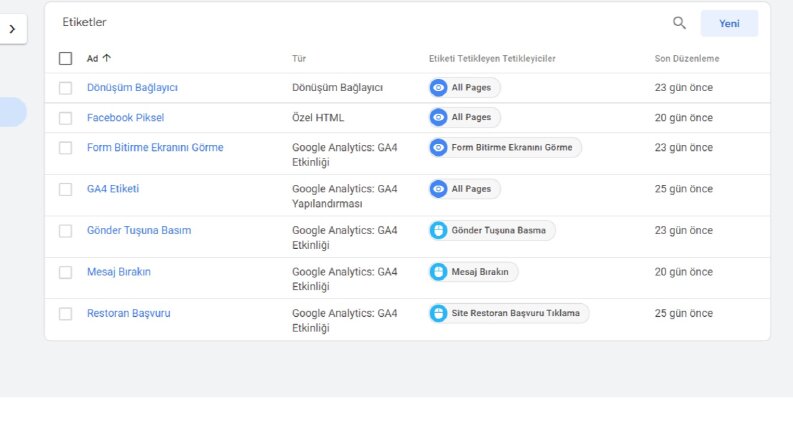793x446 pixels.
Task: Open the Gönder Tuşuna Basım tag
Action: pyautogui.click(x=139, y=230)
